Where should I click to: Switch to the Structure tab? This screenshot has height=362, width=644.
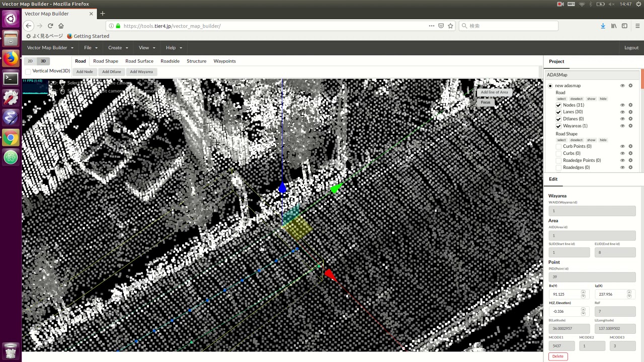[197, 61]
